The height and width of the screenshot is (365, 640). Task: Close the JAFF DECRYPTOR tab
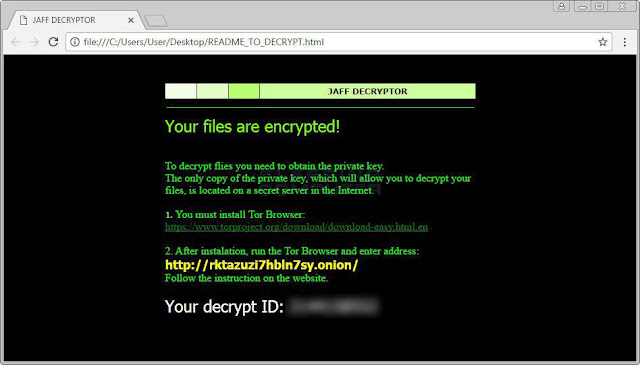[x=131, y=20]
